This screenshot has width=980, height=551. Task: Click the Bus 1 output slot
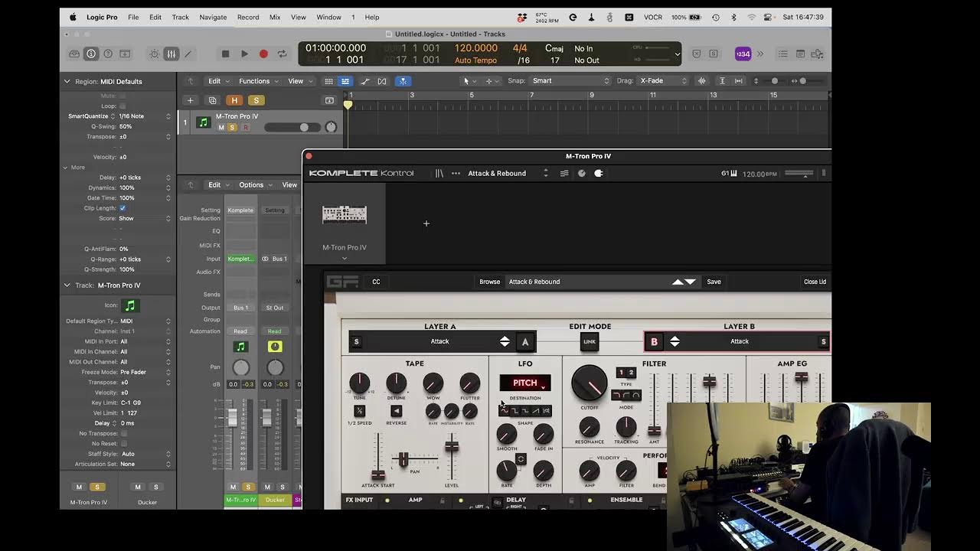[x=240, y=308]
